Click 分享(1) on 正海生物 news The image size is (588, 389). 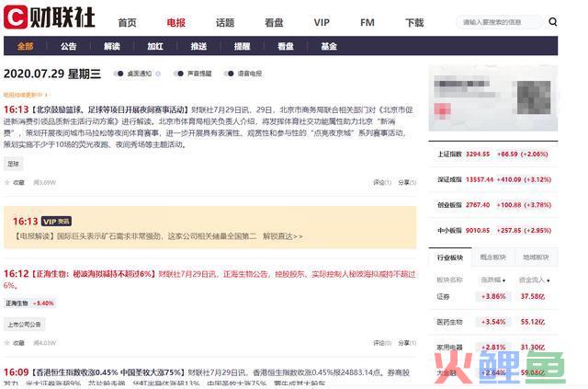pyautogui.click(x=407, y=343)
